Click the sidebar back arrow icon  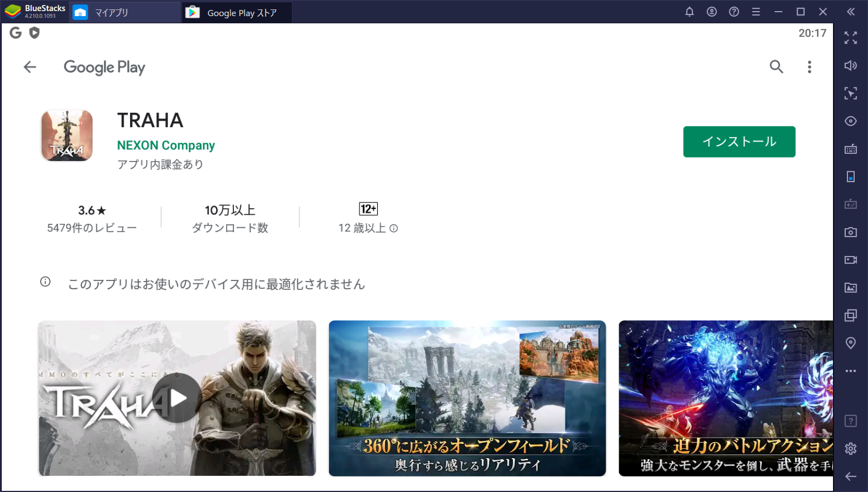851,476
